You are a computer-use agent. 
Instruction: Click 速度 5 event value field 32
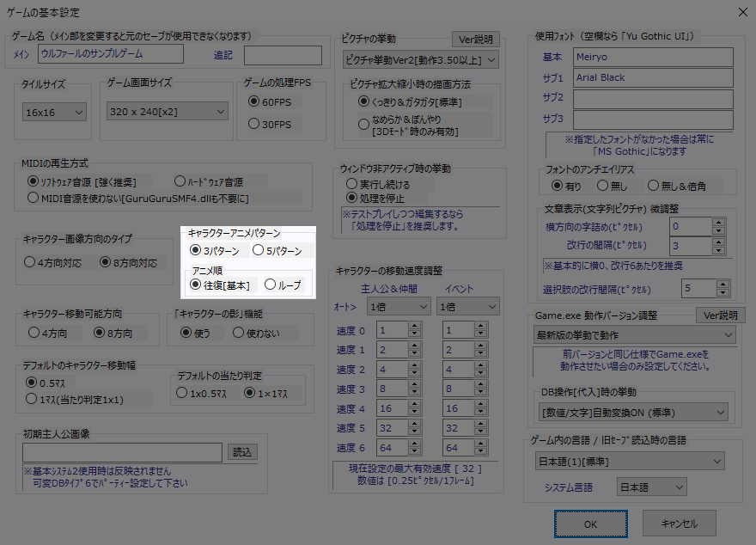(458, 428)
